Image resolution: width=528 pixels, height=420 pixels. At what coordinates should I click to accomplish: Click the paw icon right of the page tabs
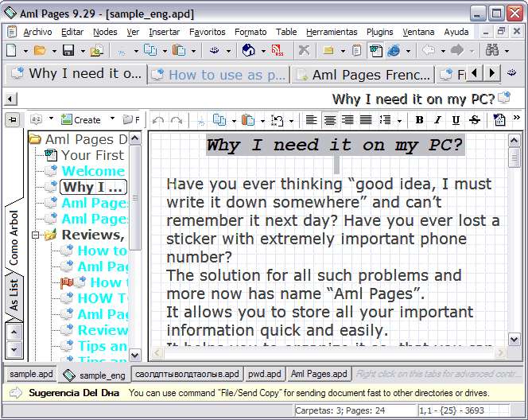coord(512,72)
